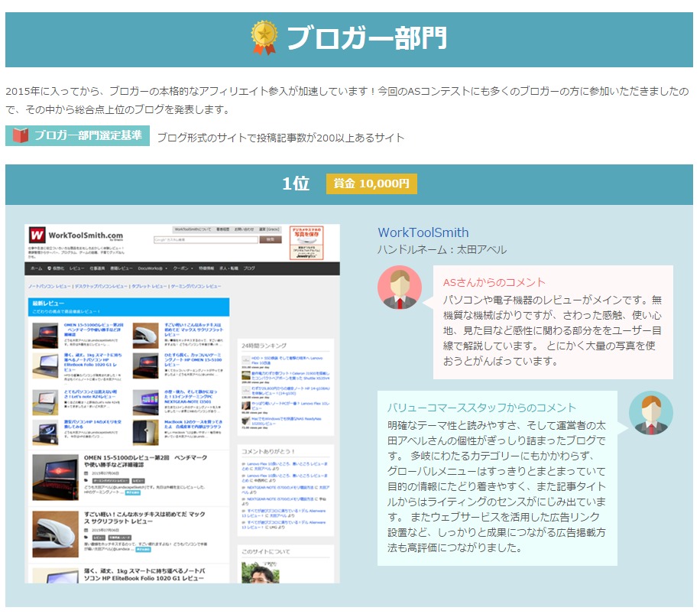Screen dimensions: 700x614
Task: Click the コメントありがとう！ sidebar heading
Action: tap(268, 451)
